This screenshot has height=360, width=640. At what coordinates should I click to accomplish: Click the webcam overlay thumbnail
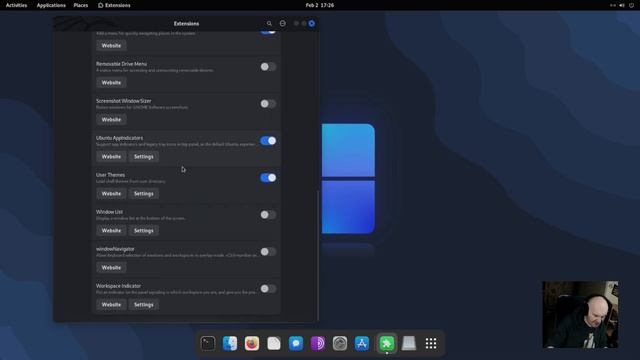pos(580,314)
